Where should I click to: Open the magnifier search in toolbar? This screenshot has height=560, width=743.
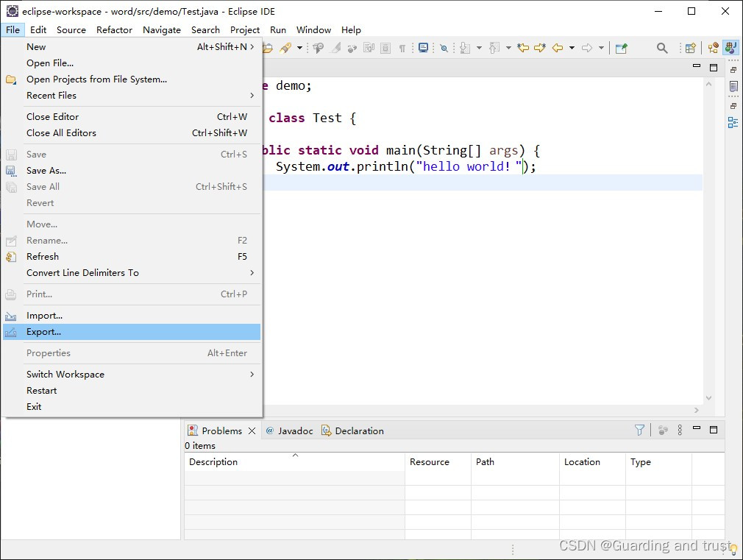(662, 48)
